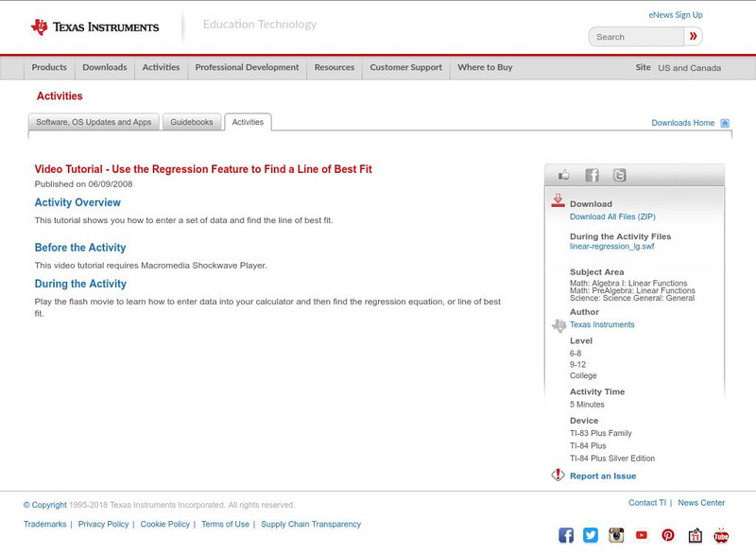Click the red Activities page heading
The width and height of the screenshot is (756, 555).
(x=60, y=95)
